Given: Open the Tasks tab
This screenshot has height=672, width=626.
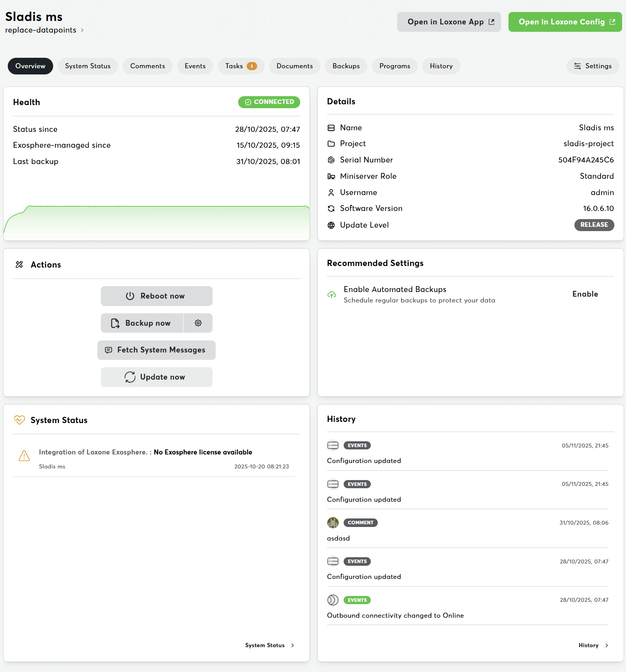Looking at the screenshot, I should click(241, 66).
